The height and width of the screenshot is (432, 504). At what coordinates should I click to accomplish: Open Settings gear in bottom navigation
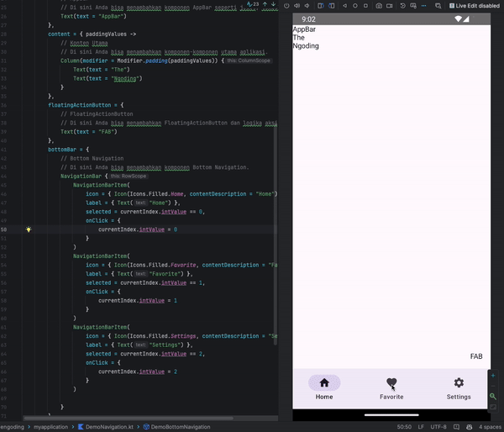point(459,382)
